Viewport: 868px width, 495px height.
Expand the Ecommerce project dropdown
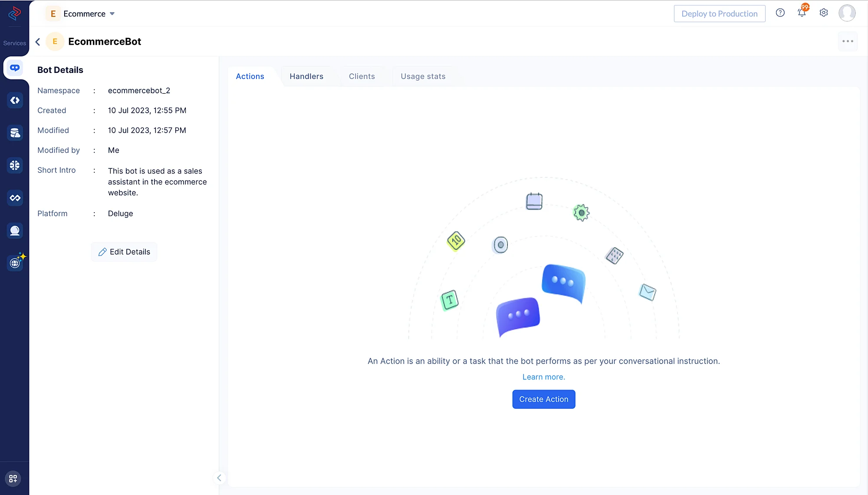click(x=112, y=14)
